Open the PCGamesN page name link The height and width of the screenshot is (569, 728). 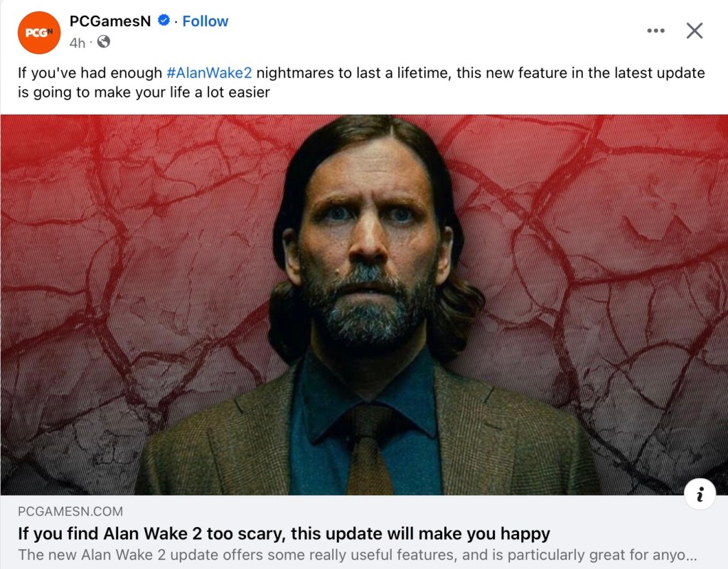[110, 21]
